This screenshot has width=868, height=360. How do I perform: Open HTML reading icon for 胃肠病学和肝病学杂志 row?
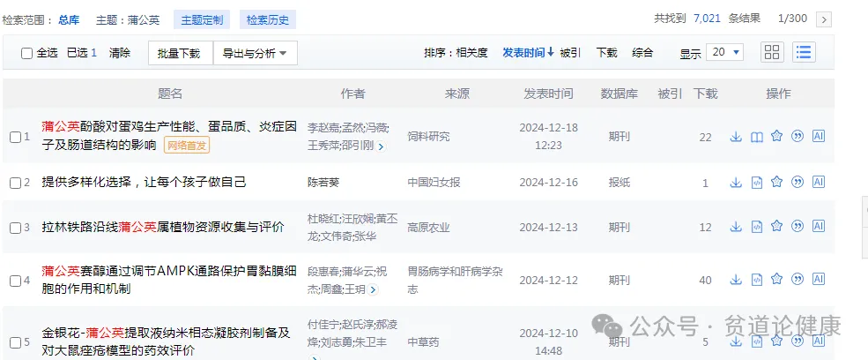point(757,280)
